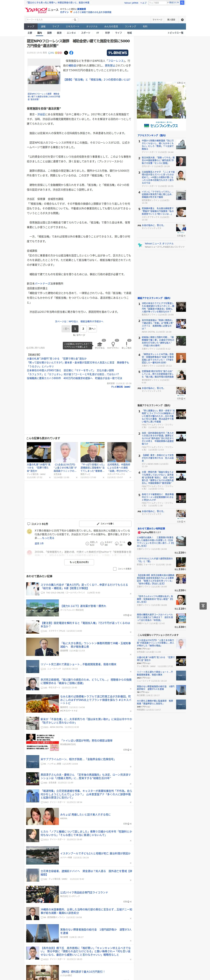Screen dimensions: 210x980
Task: Open the イスタンブールで子ども2人と母親が死亡 article
Action: point(95,853)
